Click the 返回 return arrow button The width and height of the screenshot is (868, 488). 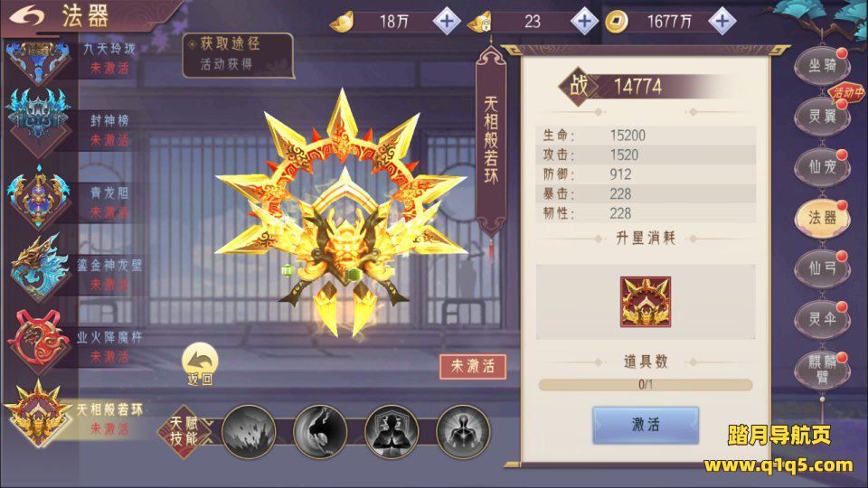pos(200,364)
